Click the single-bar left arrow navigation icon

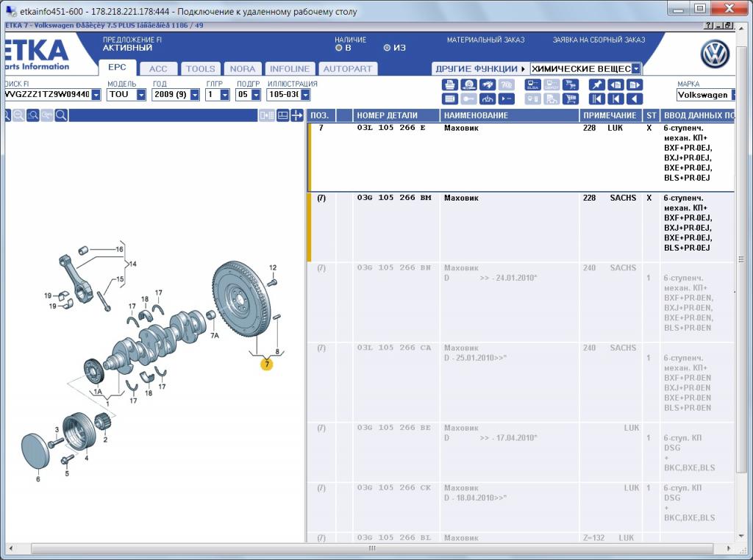pos(615,99)
